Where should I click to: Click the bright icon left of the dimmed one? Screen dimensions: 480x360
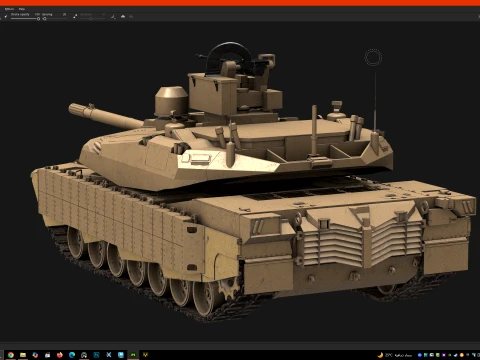[x=123, y=16]
